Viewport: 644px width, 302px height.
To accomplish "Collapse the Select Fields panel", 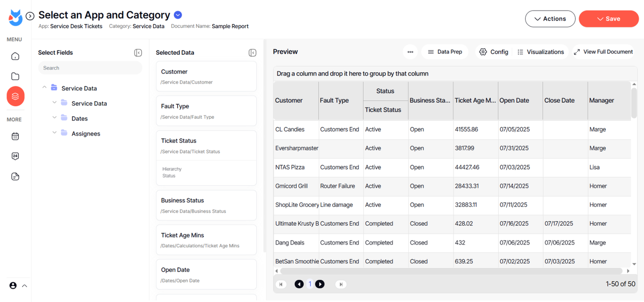I will [x=138, y=53].
